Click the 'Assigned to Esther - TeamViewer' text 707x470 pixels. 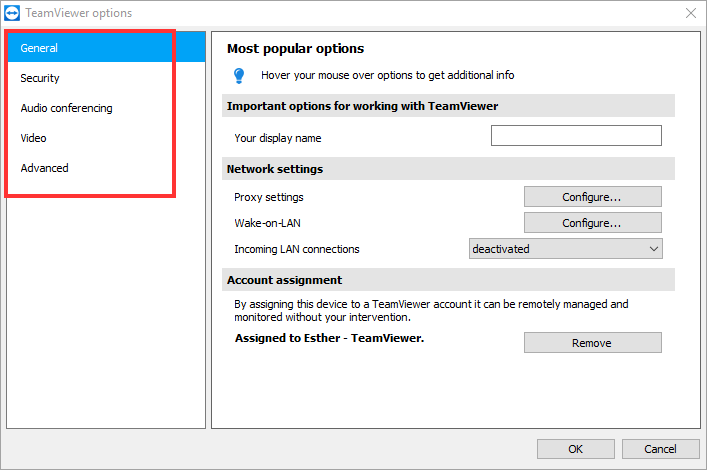330,339
